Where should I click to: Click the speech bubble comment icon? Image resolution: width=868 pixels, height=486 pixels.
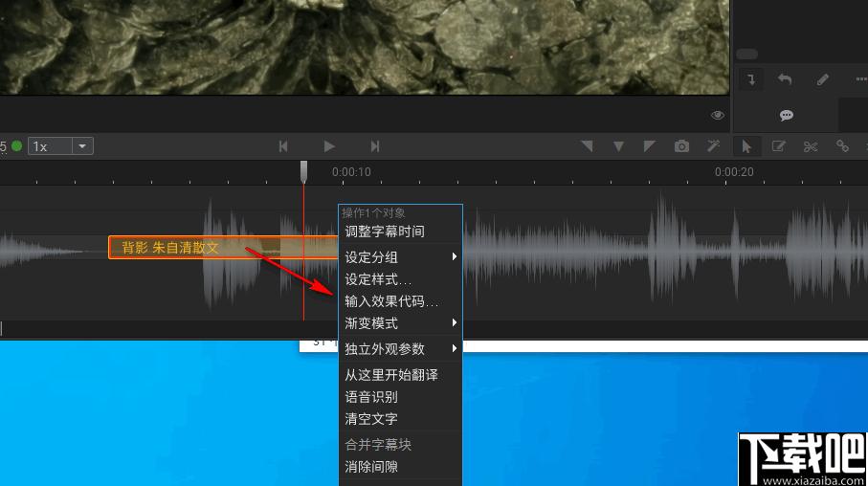coord(786,115)
